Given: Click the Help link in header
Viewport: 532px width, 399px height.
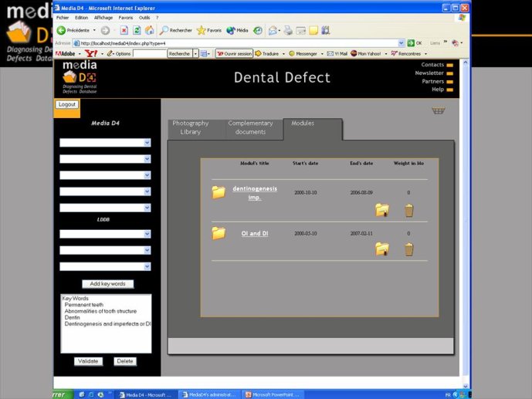Looking at the screenshot, I should pos(438,90).
